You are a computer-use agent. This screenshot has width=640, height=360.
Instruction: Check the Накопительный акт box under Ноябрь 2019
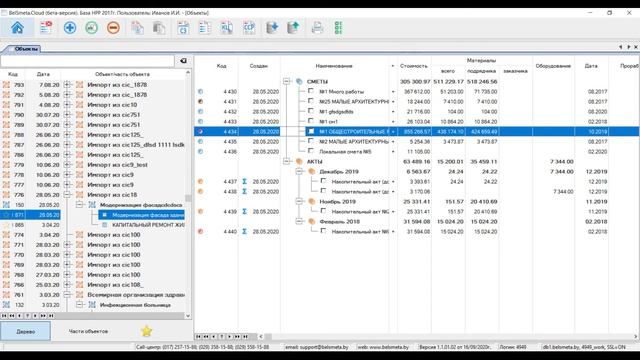click(x=323, y=211)
